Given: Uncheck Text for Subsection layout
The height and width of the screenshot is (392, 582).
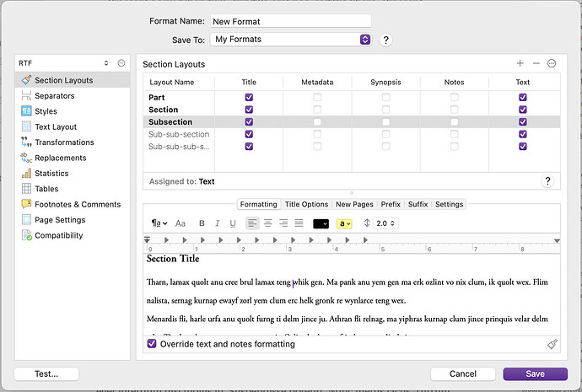Looking at the screenshot, I should click(523, 121).
